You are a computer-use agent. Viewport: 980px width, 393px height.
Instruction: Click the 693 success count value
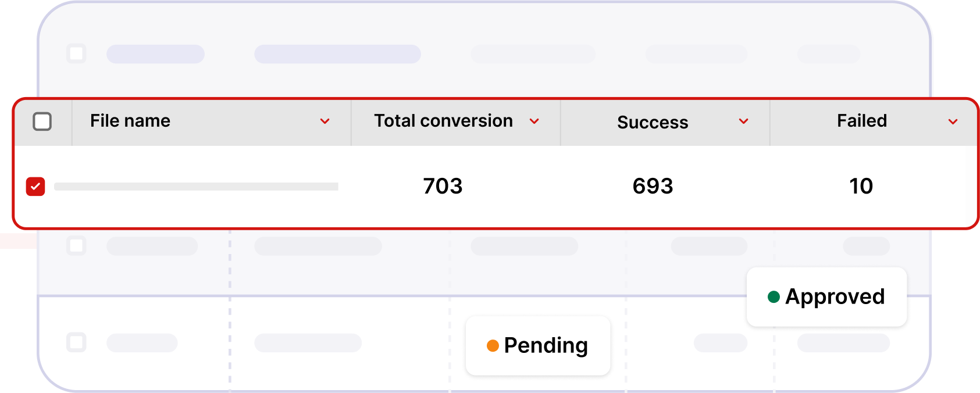tap(653, 186)
